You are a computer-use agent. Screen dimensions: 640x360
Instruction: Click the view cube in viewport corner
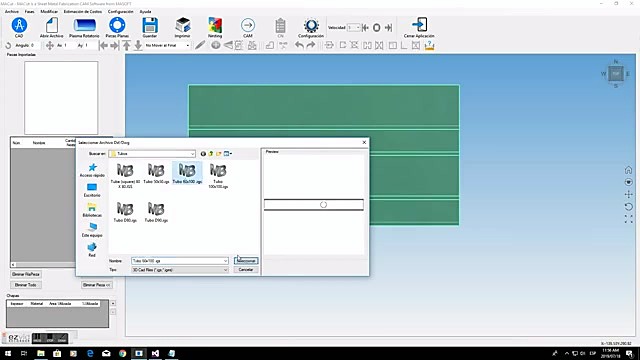tap(616, 73)
